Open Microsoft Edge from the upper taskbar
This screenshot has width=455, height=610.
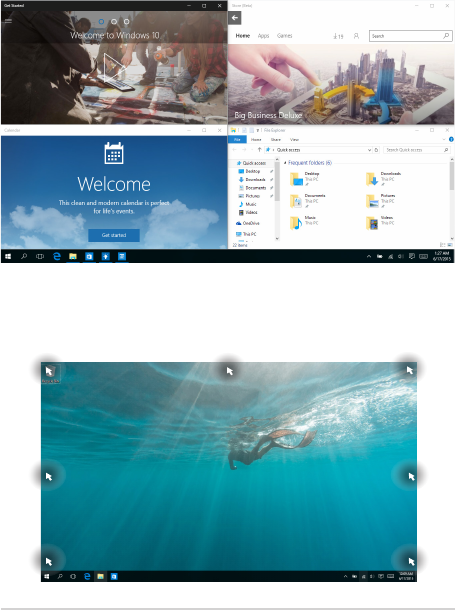coord(57,256)
